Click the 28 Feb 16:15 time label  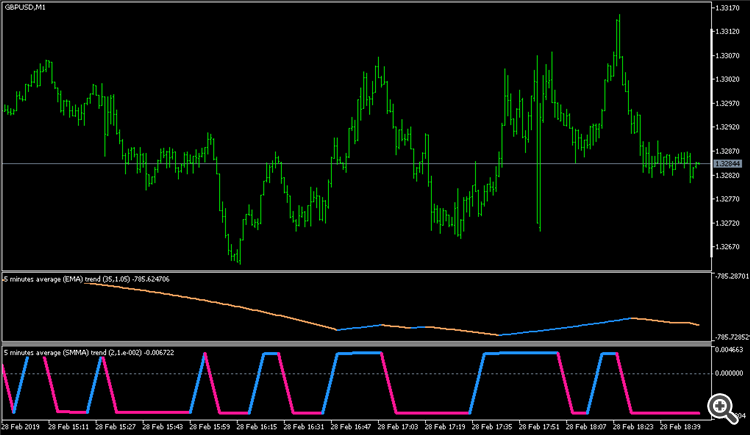pyautogui.click(x=257, y=426)
